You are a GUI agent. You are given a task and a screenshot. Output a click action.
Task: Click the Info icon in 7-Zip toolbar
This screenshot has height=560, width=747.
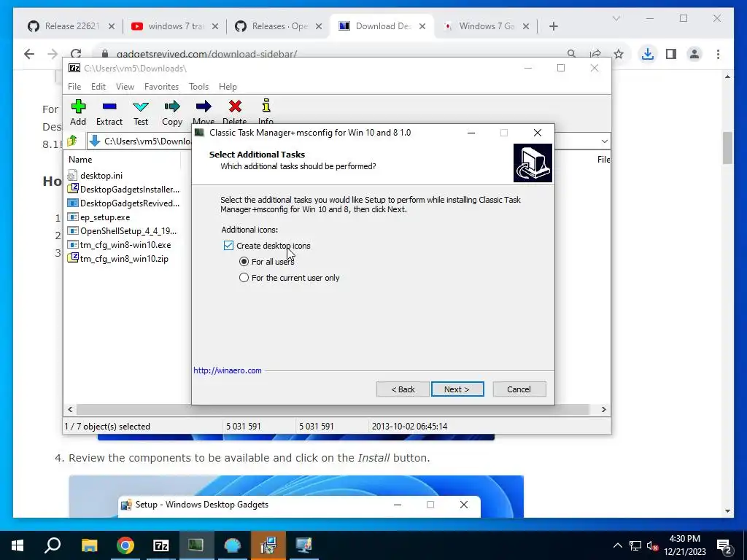tap(266, 105)
